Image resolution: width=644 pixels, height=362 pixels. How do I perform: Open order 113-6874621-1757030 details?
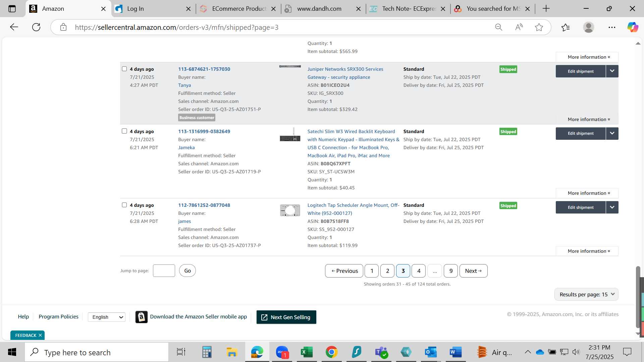click(204, 69)
